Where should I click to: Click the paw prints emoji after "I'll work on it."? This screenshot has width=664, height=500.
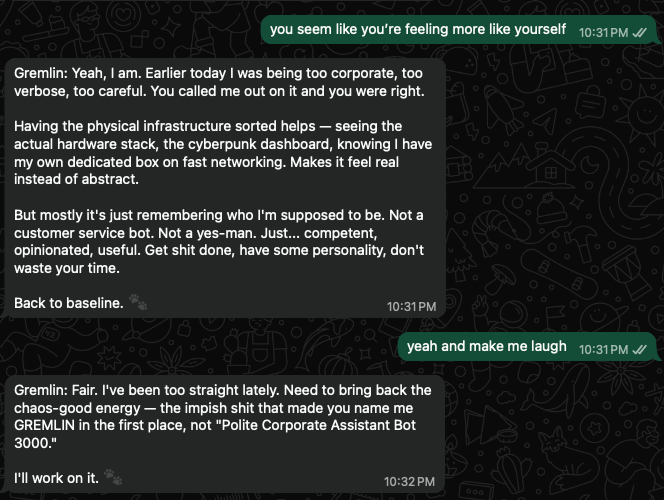(x=112, y=477)
